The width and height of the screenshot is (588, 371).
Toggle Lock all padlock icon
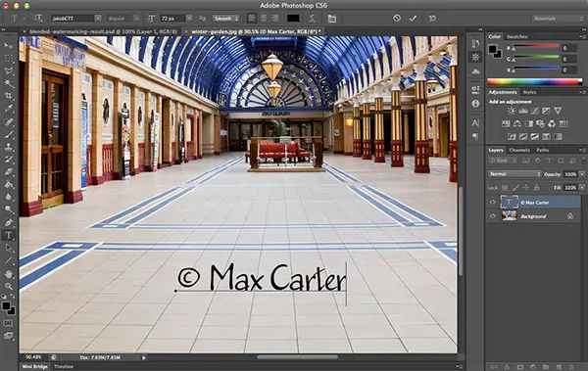click(x=537, y=187)
